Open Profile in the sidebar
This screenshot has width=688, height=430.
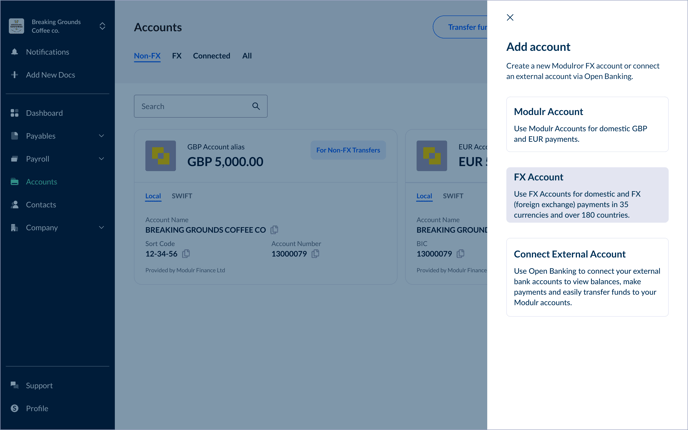click(x=37, y=408)
